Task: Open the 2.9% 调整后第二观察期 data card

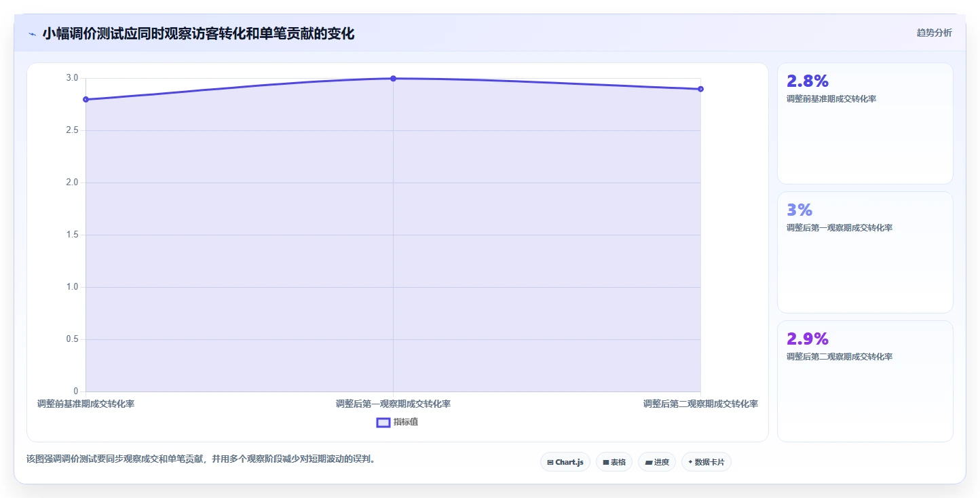Action: (865, 381)
